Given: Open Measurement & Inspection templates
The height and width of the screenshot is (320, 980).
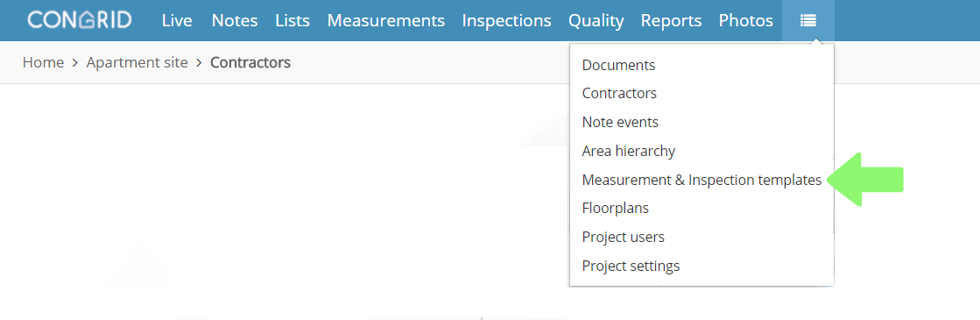Looking at the screenshot, I should coord(702,181).
